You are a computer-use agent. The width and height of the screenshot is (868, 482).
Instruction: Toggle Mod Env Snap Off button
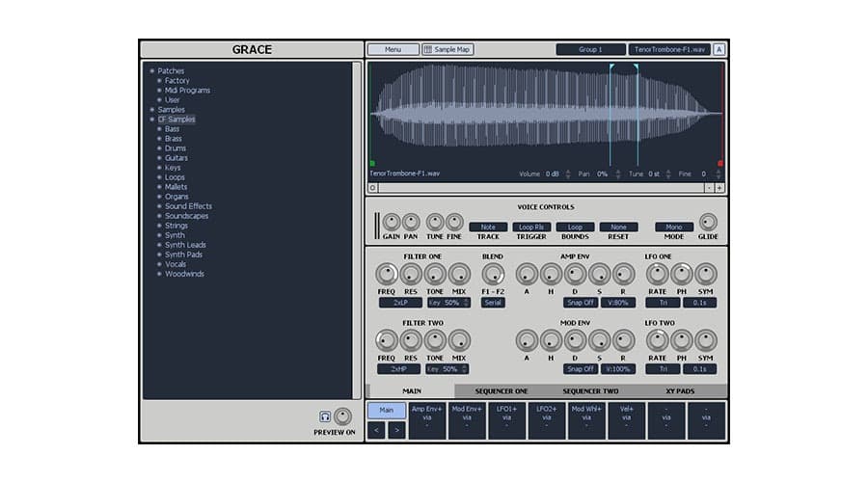[581, 369]
